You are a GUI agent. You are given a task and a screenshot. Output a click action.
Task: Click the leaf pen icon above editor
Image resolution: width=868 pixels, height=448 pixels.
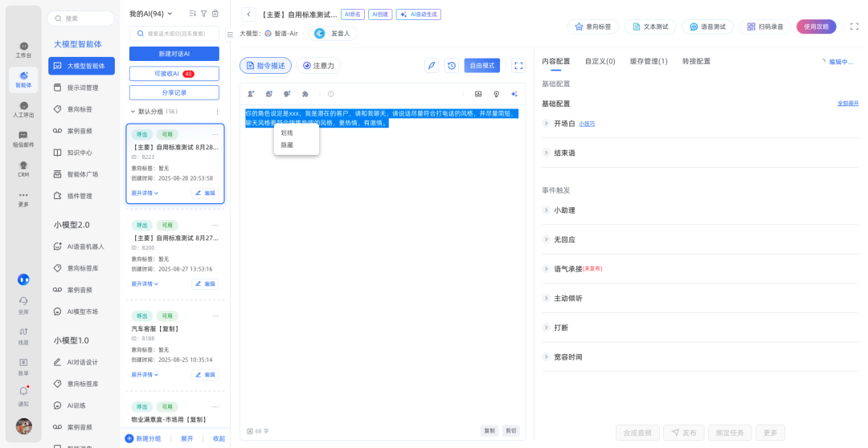432,66
